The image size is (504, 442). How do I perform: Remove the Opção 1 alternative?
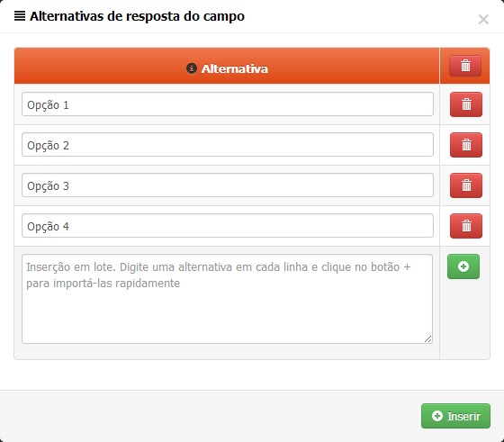(466, 104)
